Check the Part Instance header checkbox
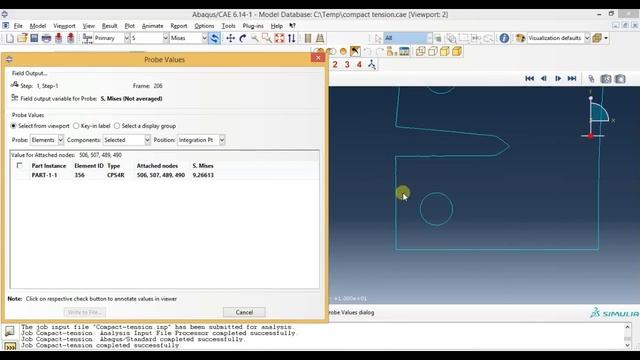The width and height of the screenshot is (640, 360). tap(19, 166)
